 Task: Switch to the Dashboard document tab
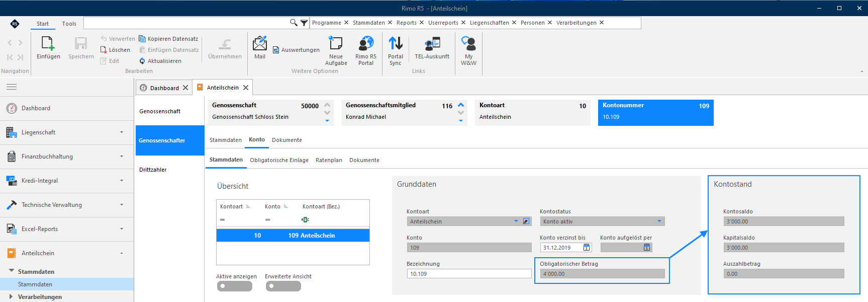(164, 88)
